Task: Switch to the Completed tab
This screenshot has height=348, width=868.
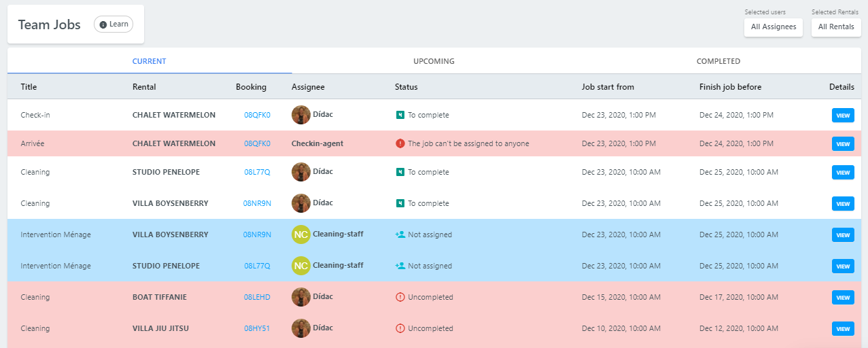Action: (x=718, y=61)
